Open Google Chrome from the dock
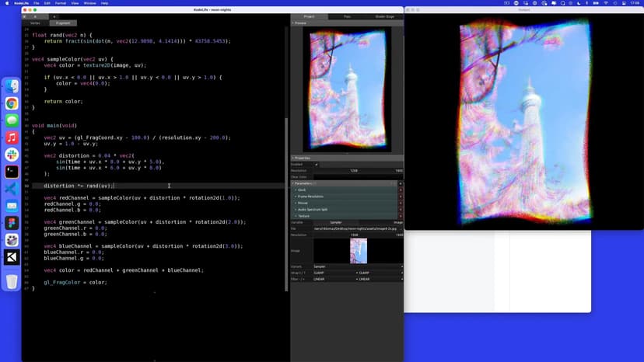The height and width of the screenshot is (362, 644). click(12, 103)
